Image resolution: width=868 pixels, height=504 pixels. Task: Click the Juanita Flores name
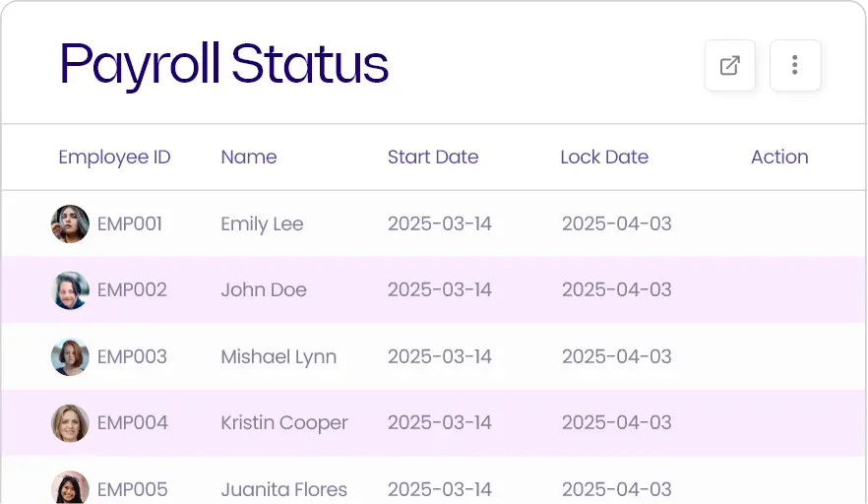[x=284, y=489]
